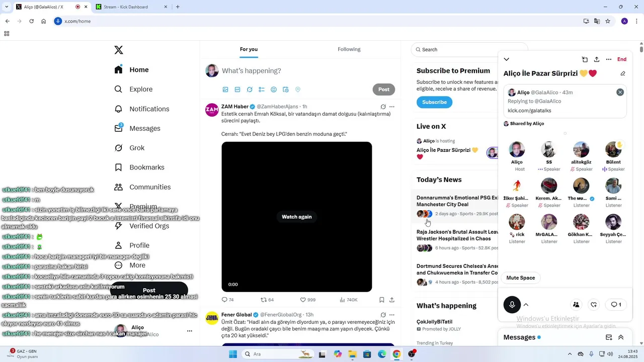Click the Grok icon on ZAM Haber post
Image resolution: width=644 pixels, height=362 pixels.
pyautogui.click(x=383, y=107)
